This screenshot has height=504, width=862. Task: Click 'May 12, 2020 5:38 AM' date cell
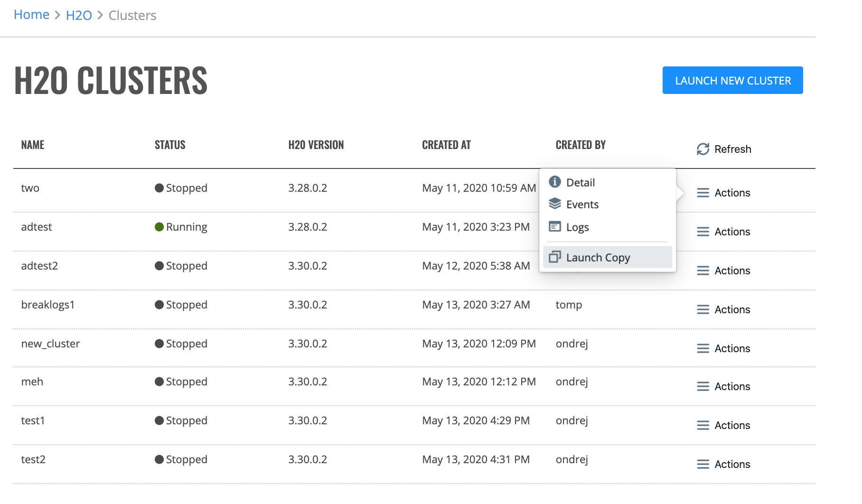tap(476, 266)
